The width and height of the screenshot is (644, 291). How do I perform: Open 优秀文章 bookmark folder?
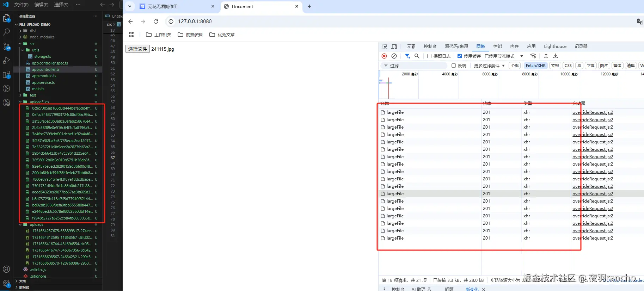[222, 35]
